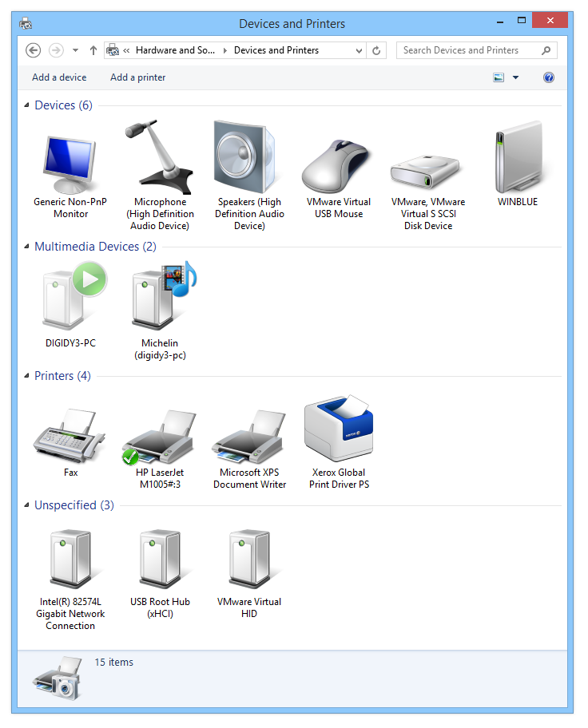Select the DIGIDY3-PC media device icon
Image resolution: width=588 pixels, height=728 pixels.
[74, 295]
